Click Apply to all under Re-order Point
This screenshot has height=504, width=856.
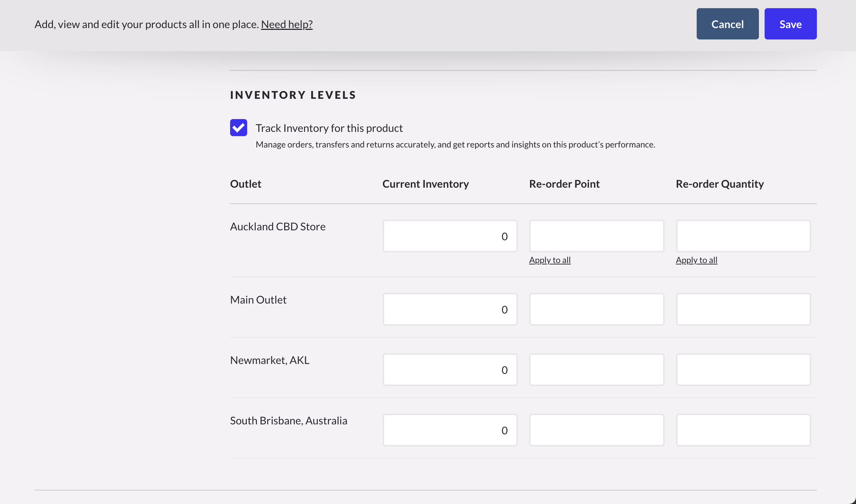(x=549, y=260)
